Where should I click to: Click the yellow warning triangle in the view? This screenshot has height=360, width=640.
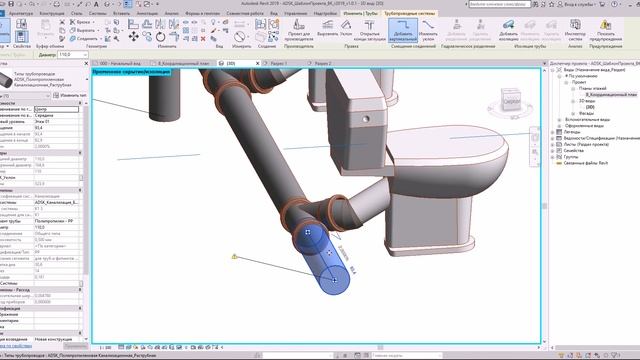(234, 256)
